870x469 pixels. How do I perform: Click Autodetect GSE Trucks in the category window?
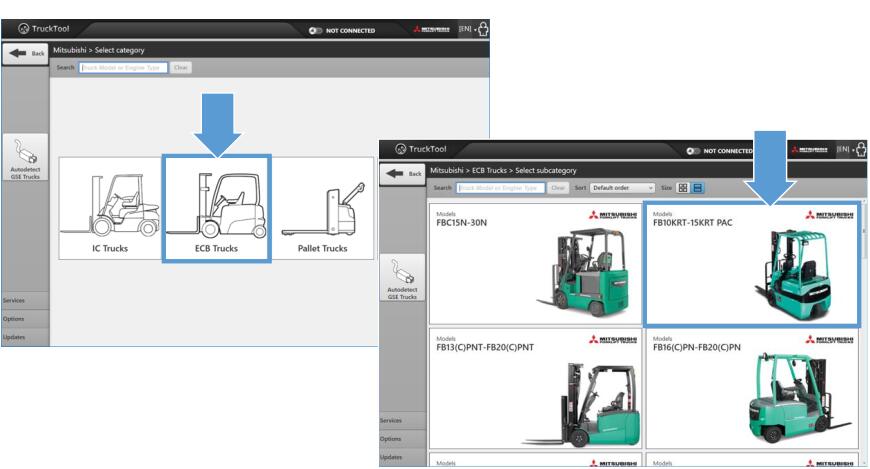click(25, 158)
